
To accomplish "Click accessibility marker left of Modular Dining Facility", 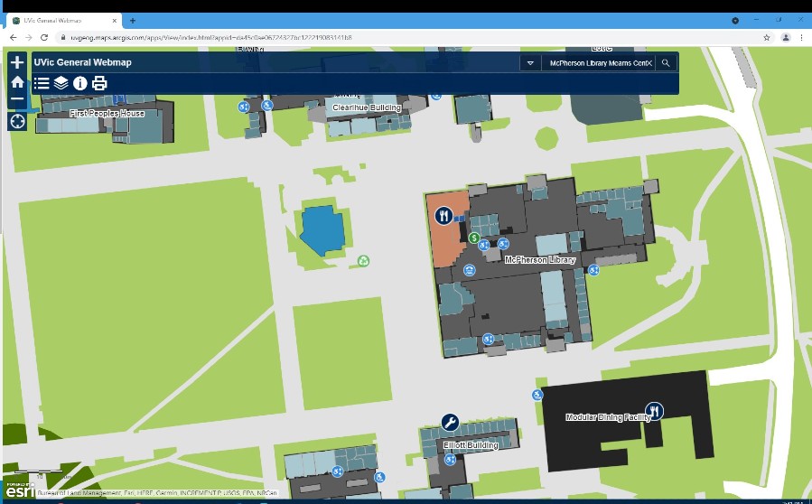I will click(537, 396).
